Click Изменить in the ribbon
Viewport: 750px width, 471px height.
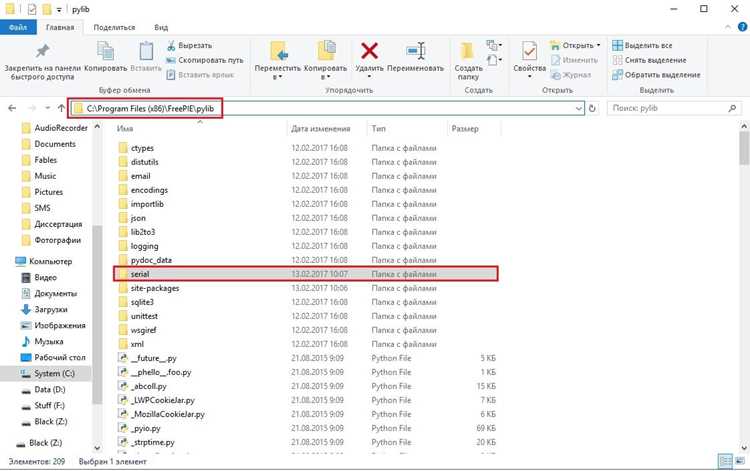[574, 60]
